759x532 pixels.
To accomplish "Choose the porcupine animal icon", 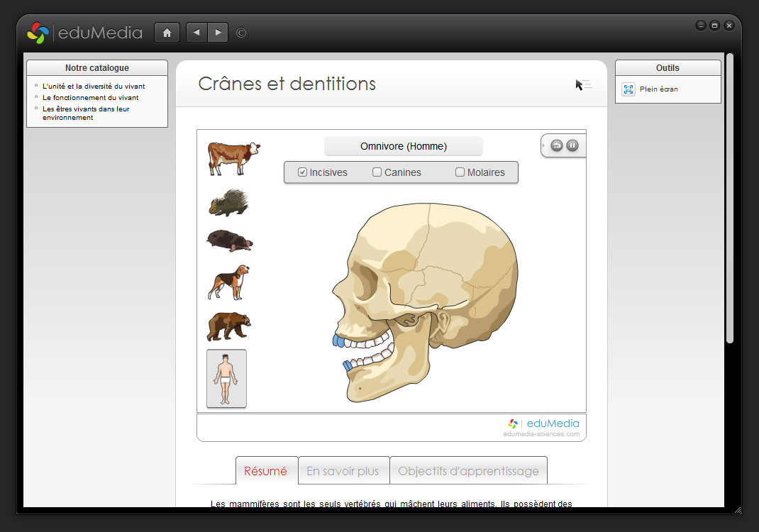I will click(x=228, y=203).
